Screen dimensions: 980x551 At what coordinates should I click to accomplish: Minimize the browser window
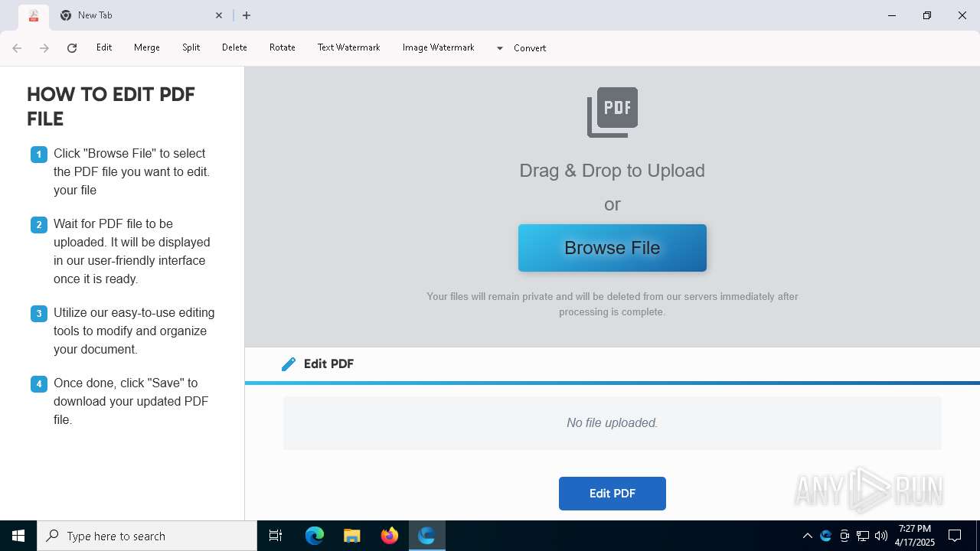click(892, 15)
